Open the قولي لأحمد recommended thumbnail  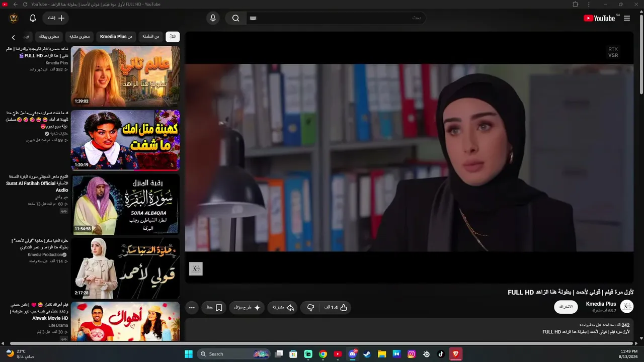pyautogui.click(x=125, y=268)
